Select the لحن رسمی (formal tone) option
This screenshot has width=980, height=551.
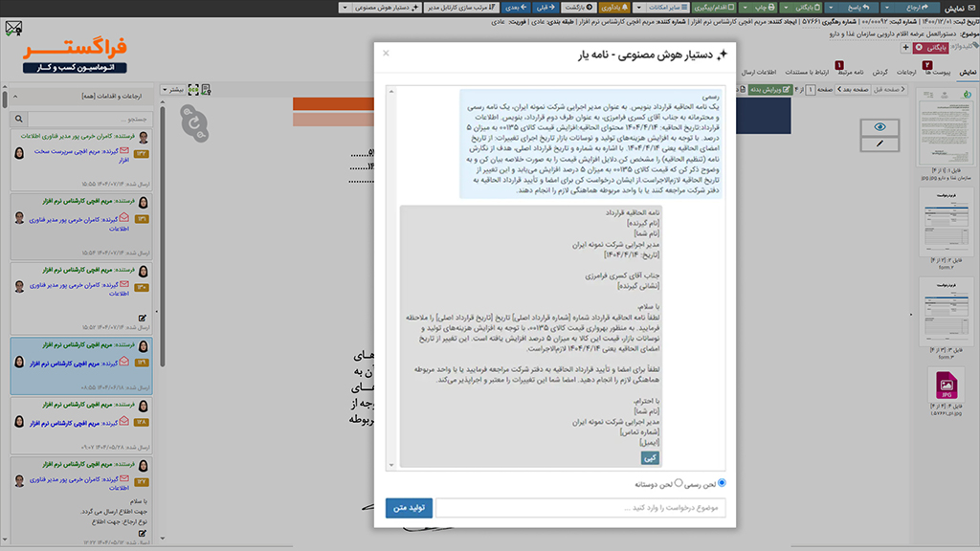coord(723,483)
